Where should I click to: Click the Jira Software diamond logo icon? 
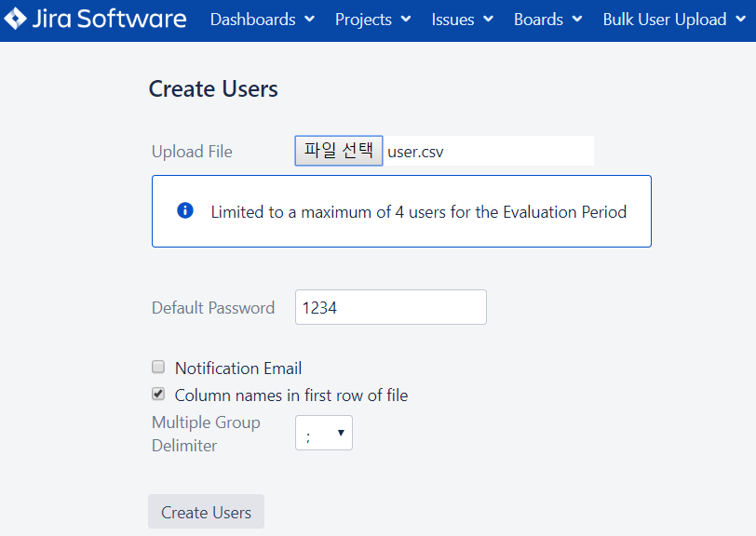(x=16, y=20)
